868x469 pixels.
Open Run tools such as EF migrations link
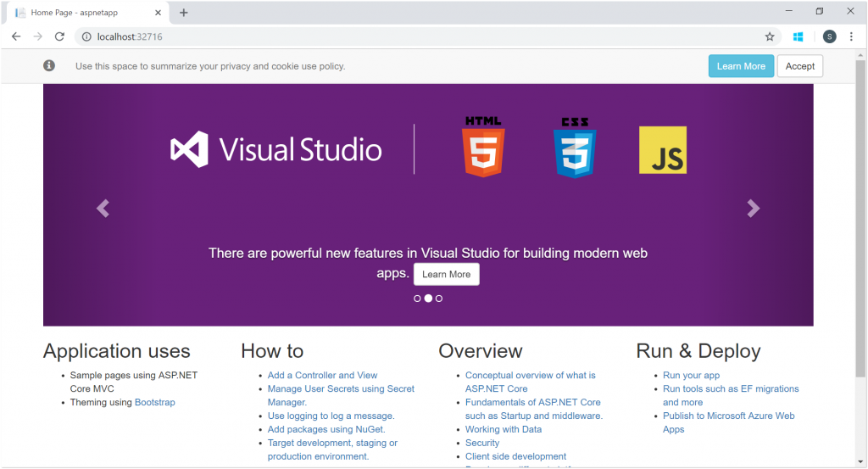click(731, 395)
